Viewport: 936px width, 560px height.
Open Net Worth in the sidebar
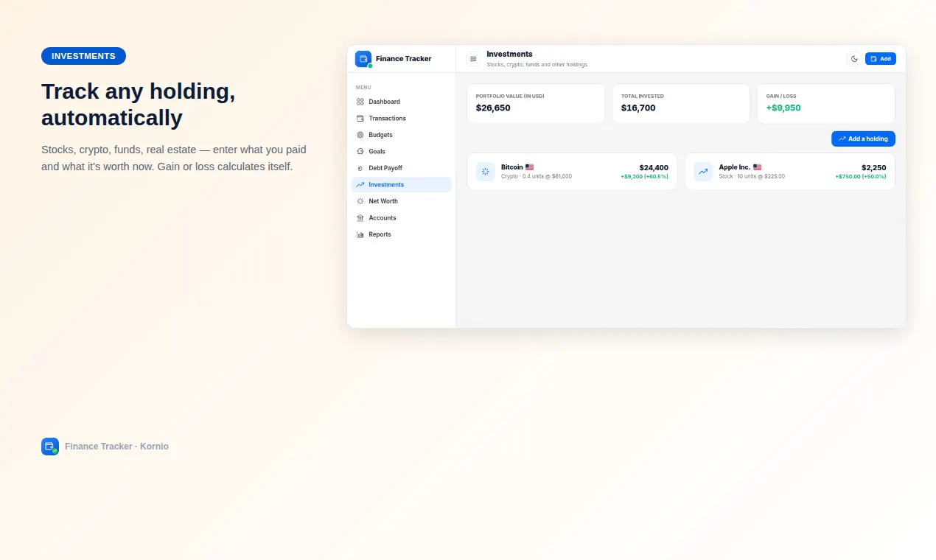[x=401, y=201]
